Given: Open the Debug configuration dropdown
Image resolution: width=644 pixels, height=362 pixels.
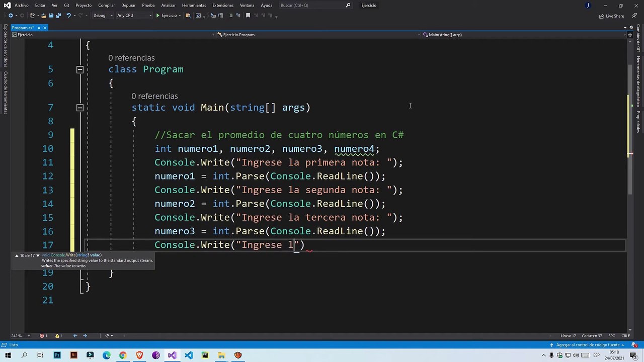Looking at the screenshot, I should click(102, 16).
